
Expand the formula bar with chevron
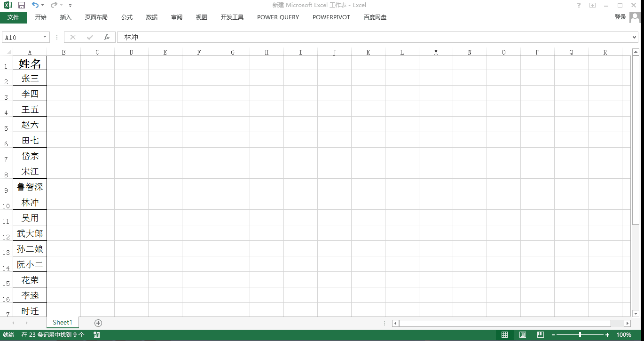pyautogui.click(x=635, y=37)
